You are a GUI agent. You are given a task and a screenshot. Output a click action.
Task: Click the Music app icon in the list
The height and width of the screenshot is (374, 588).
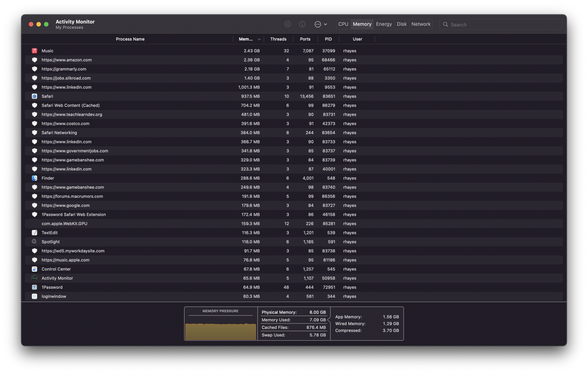click(34, 51)
